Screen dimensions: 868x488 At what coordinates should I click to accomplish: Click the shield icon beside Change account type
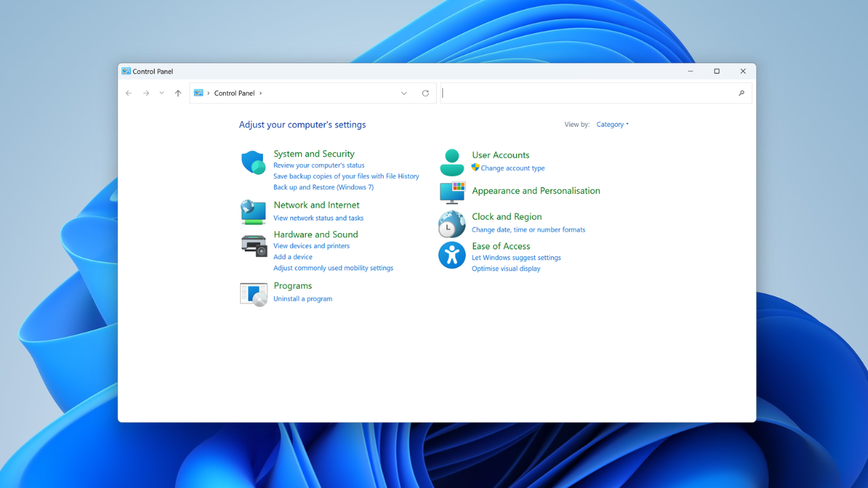tap(475, 167)
